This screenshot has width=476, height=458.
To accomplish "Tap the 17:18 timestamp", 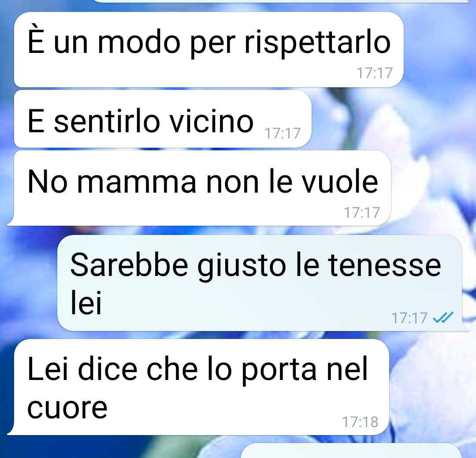I will pyautogui.click(x=360, y=422).
